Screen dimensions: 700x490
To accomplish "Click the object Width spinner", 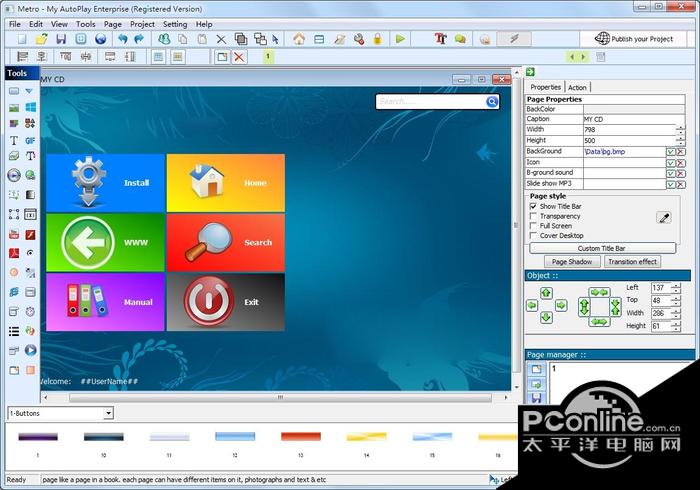I will point(676,313).
